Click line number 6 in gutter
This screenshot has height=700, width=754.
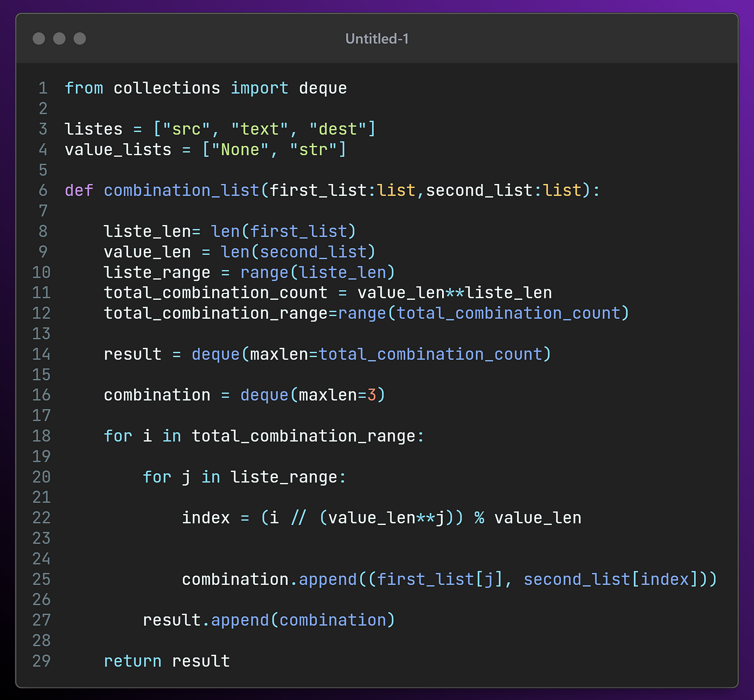[x=43, y=190]
